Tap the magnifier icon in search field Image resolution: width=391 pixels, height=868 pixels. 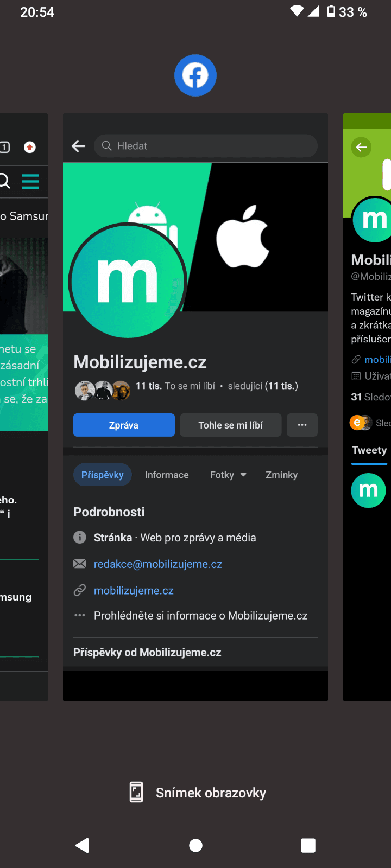click(x=106, y=146)
